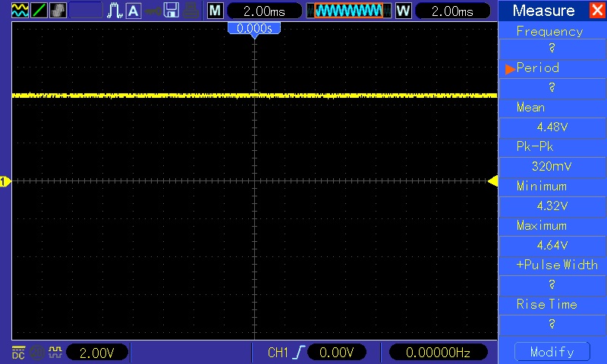Select the Frequency measurement label
607x364 pixels.
tap(549, 31)
